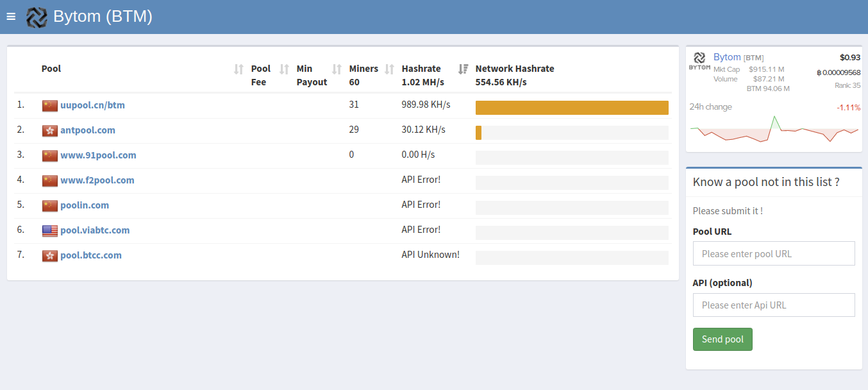
Task: Click the Send pool button
Action: (x=722, y=339)
